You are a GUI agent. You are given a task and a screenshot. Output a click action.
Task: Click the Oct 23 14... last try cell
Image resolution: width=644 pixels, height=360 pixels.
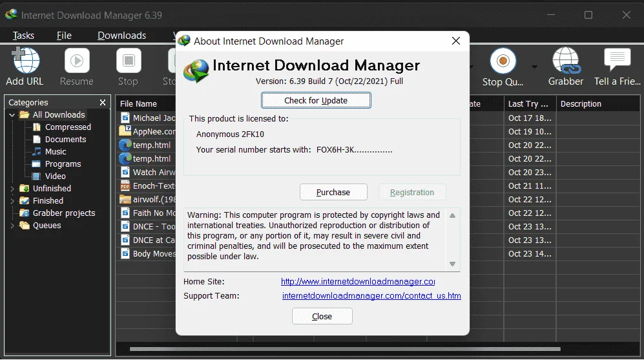[x=530, y=253]
